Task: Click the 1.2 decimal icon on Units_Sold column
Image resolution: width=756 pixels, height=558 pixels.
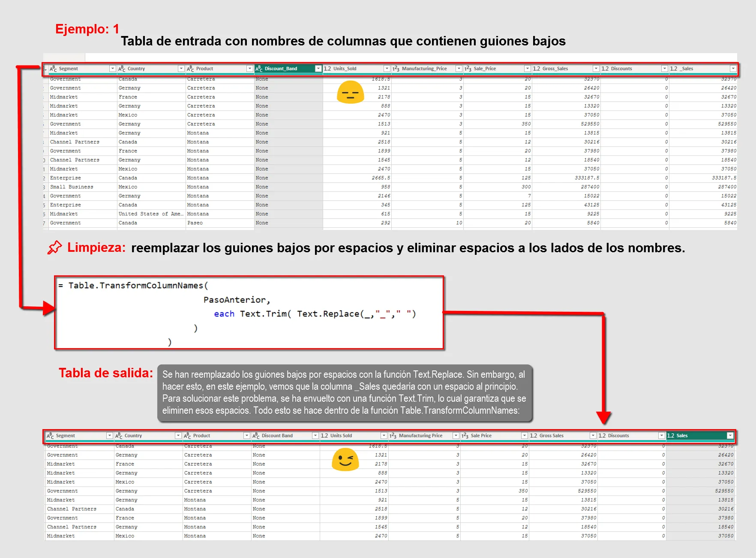Action: pyautogui.click(x=328, y=68)
